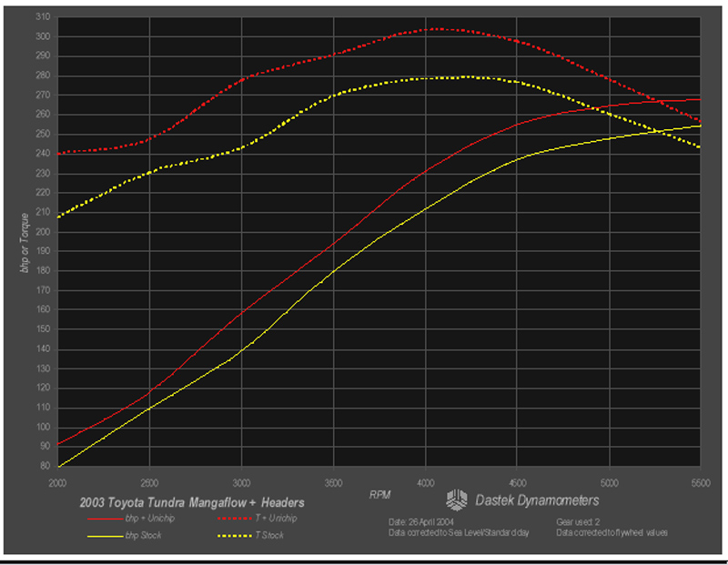Image resolution: width=728 pixels, height=565 pixels.
Task: Click the yellow solid line sample for bhp Stock
Action: click(106, 536)
